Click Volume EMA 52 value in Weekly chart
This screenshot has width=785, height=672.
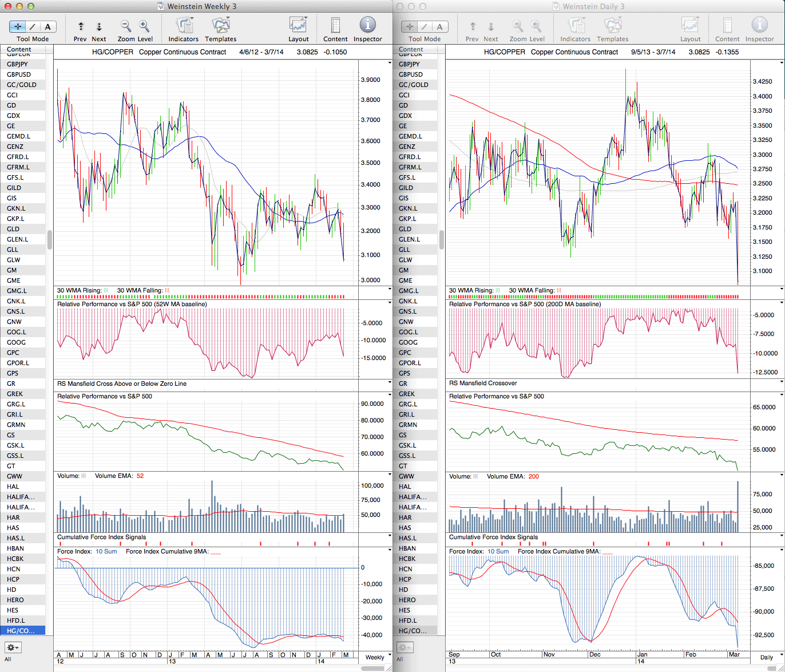point(140,476)
